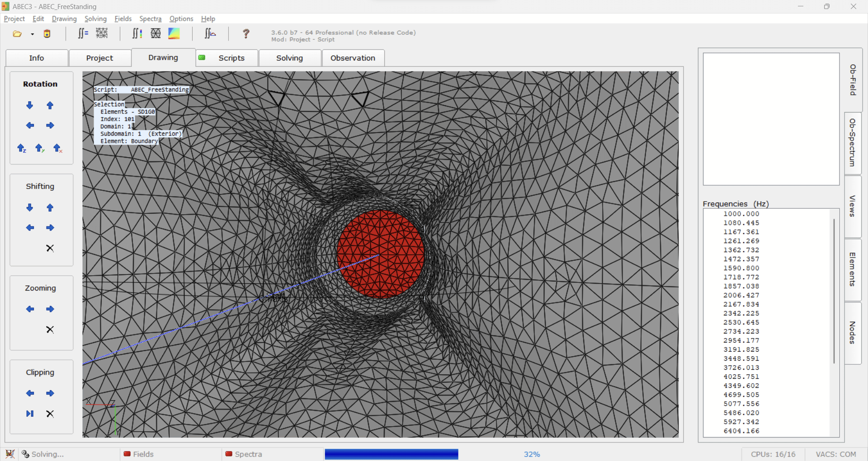Click the triangle mesh view icon
This screenshot has width=868, height=461.
(x=156, y=33)
